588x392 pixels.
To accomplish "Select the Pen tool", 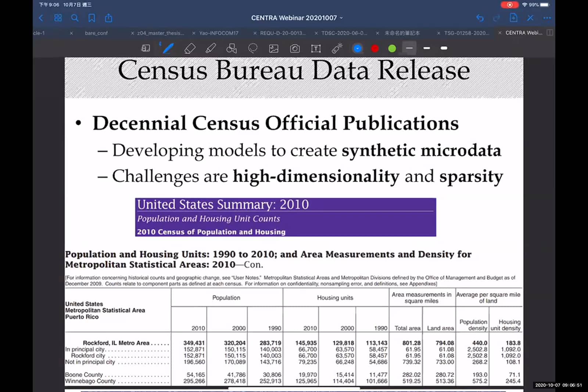I will click(168, 48).
